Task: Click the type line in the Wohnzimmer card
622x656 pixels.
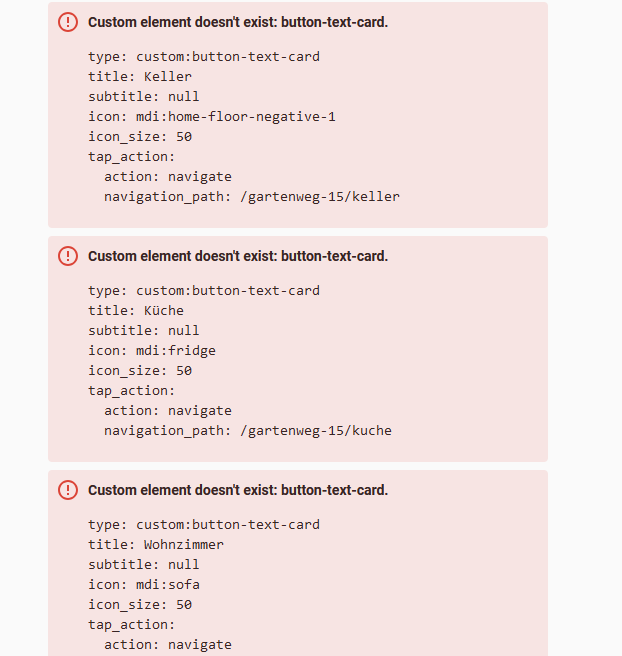Action: tap(204, 524)
